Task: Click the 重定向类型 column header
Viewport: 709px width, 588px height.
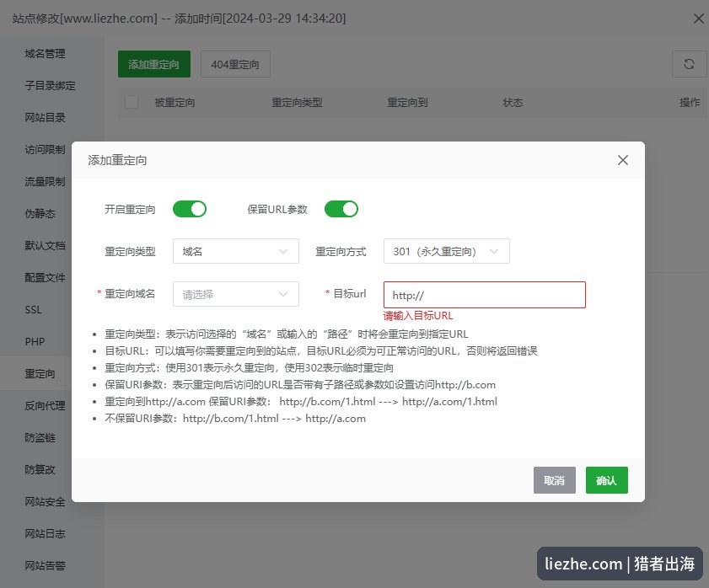Action: coord(297,103)
